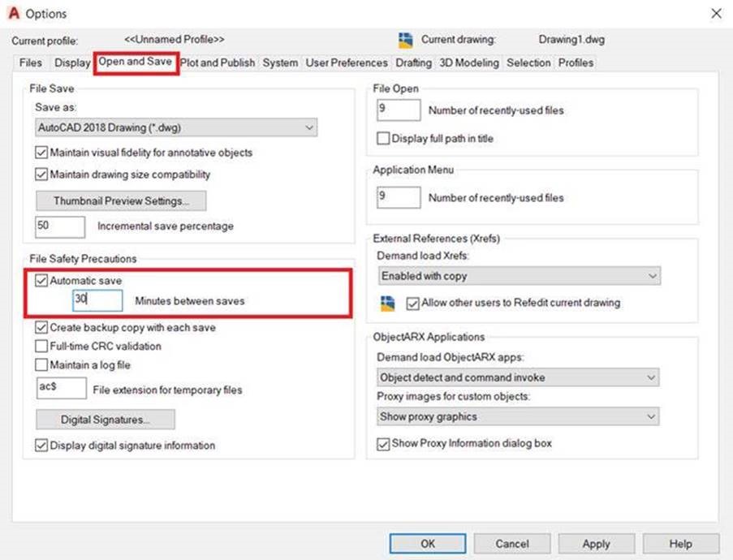Screen dimensions: 733x560
Task: Close the Options dialog with X
Action: [715, 13]
